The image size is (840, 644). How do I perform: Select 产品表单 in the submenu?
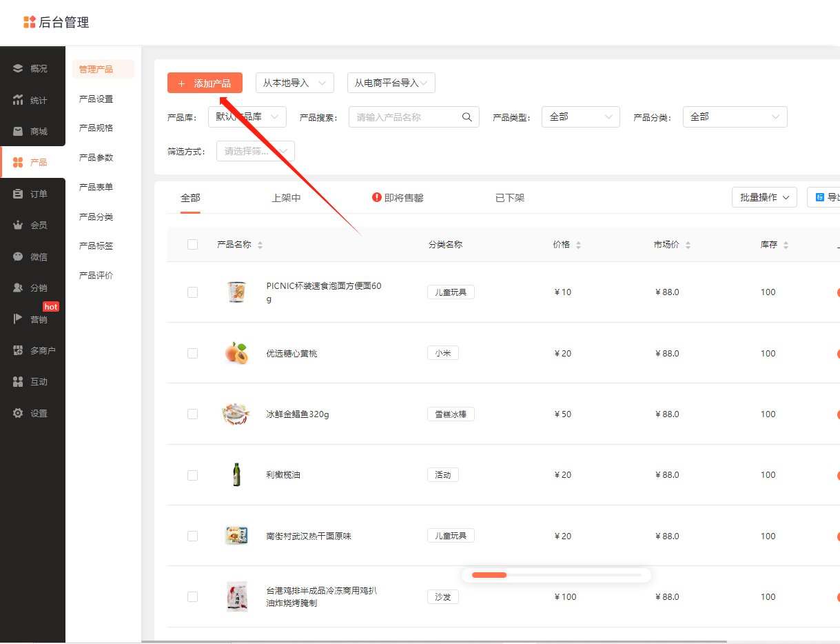(96, 187)
